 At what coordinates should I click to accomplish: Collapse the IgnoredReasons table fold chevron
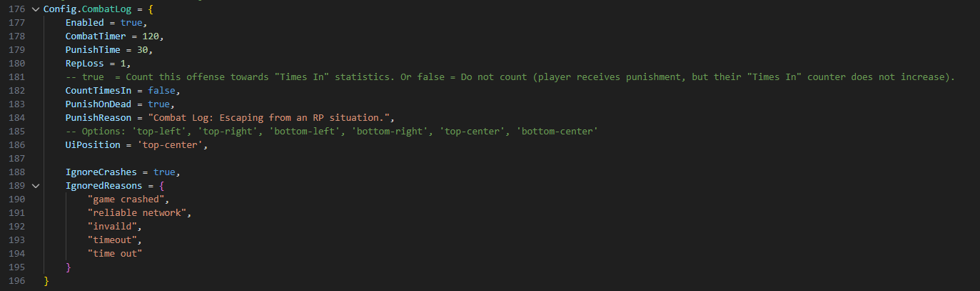(35, 186)
